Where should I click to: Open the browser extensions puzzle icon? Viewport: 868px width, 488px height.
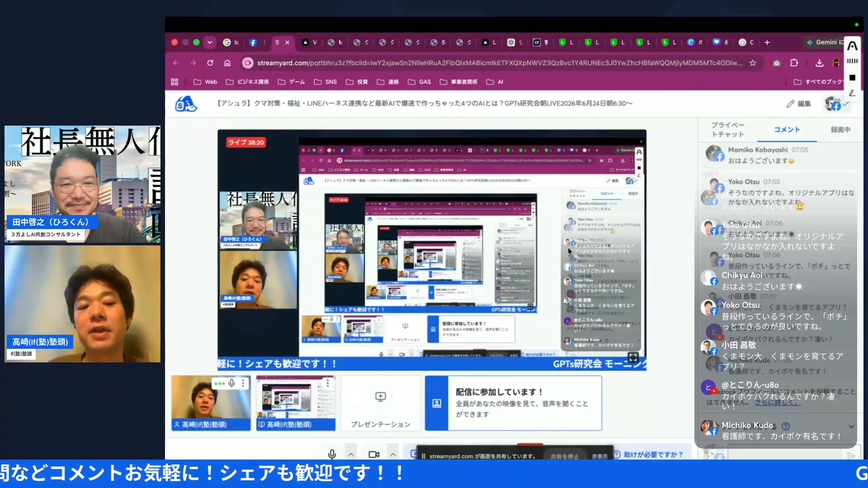794,63
